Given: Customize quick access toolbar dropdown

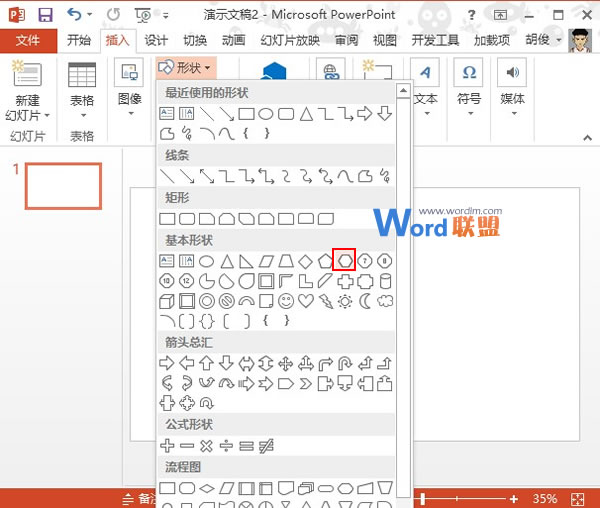Looking at the screenshot, I should [165, 15].
